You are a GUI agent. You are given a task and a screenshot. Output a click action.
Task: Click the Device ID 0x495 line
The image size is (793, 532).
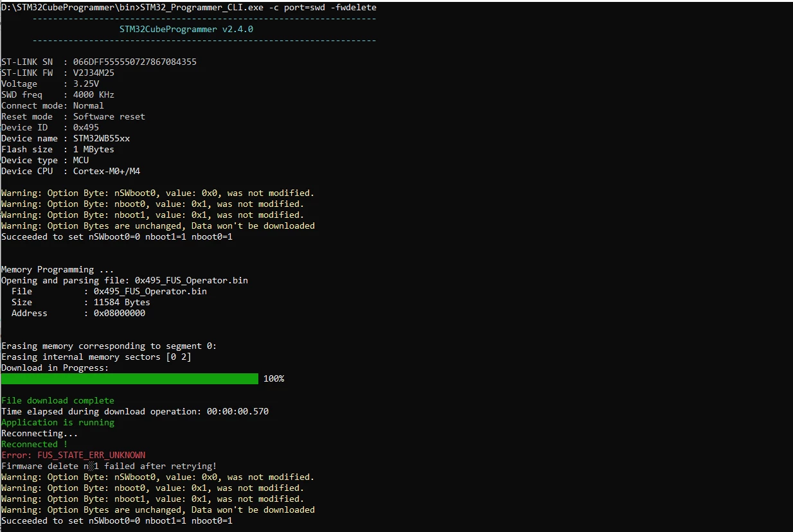point(50,127)
